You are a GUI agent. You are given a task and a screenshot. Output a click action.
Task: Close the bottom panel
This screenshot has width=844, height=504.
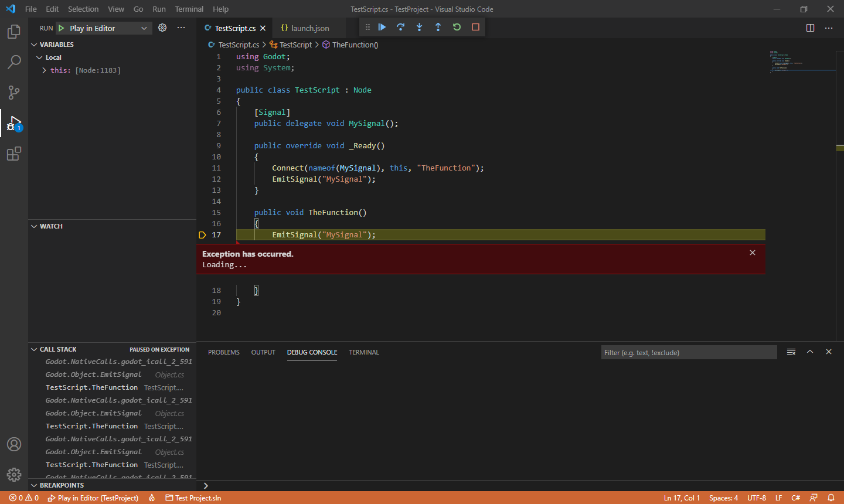(829, 352)
